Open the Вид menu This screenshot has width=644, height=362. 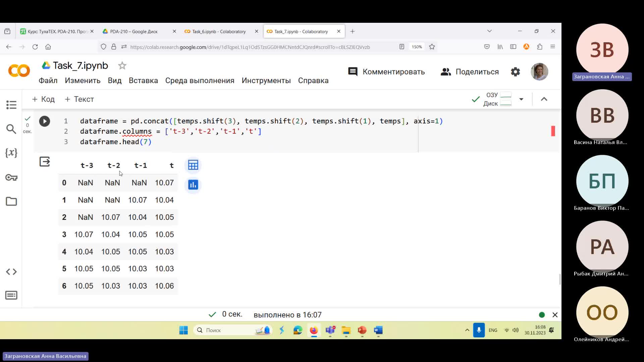(x=115, y=81)
